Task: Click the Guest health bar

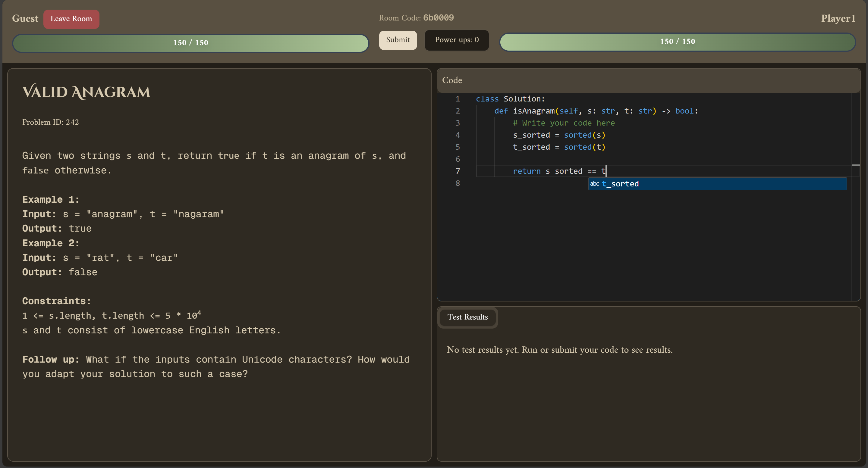Action: [x=191, y=43]
